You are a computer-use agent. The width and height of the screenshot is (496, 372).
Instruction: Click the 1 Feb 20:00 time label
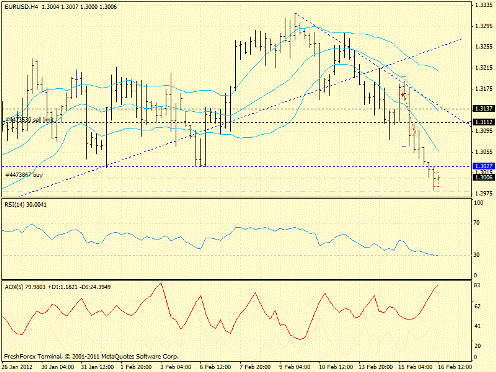click(136, 367)
